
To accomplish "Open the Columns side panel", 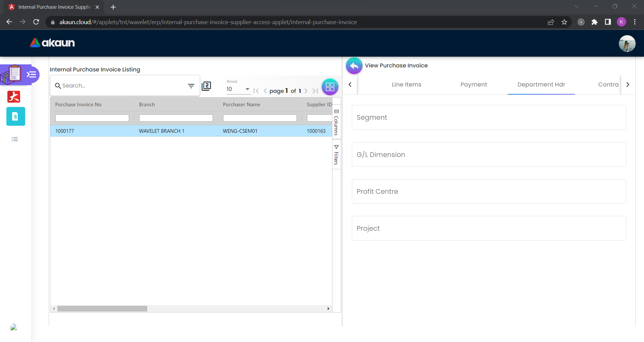I will [x=336, y=122].
